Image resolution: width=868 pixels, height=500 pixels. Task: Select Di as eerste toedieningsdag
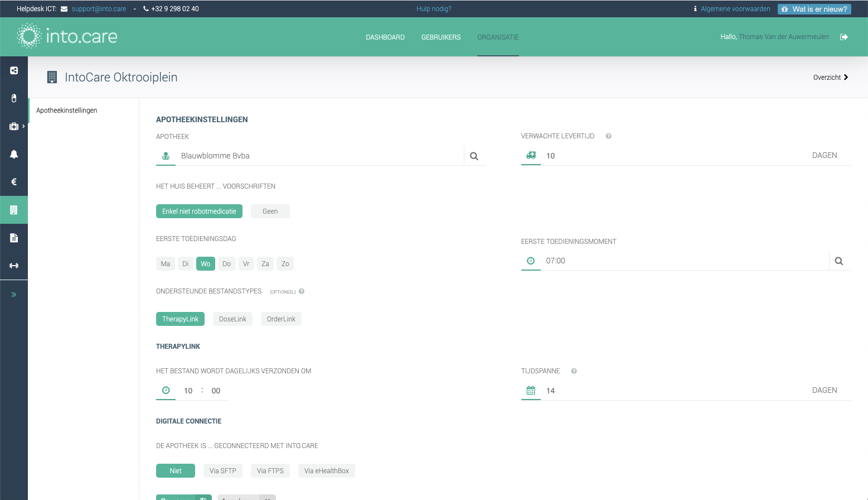tap(186, 264)
